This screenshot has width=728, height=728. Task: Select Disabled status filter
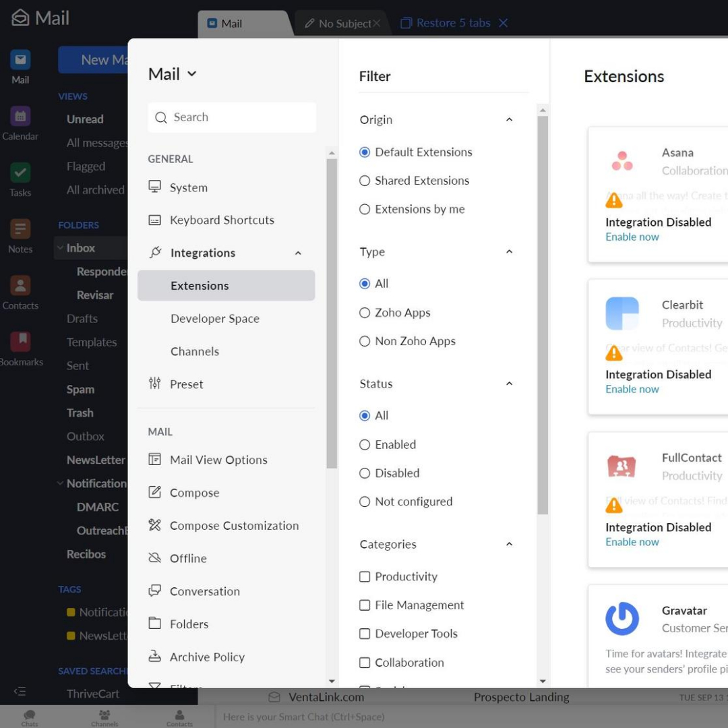click(x=365, y=473)
